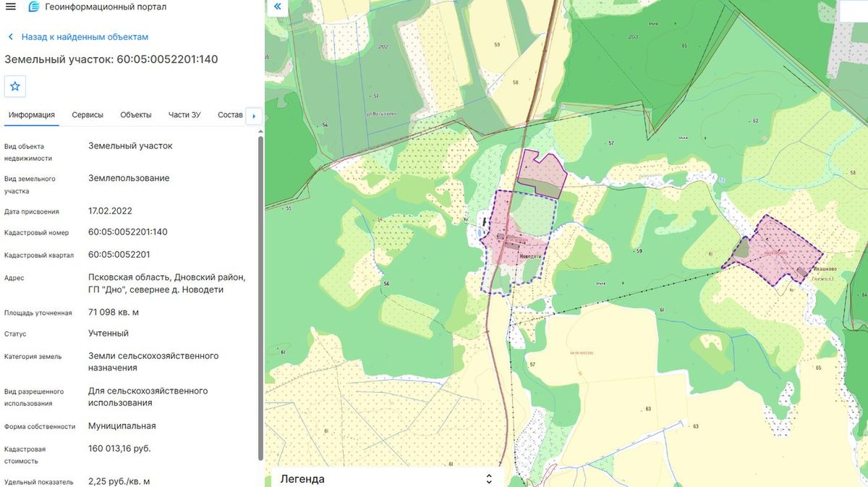Image resolution: width=868 pixels, height=487 pixels.
Task: Open the hamburger main menu
Action: (11, 7)
